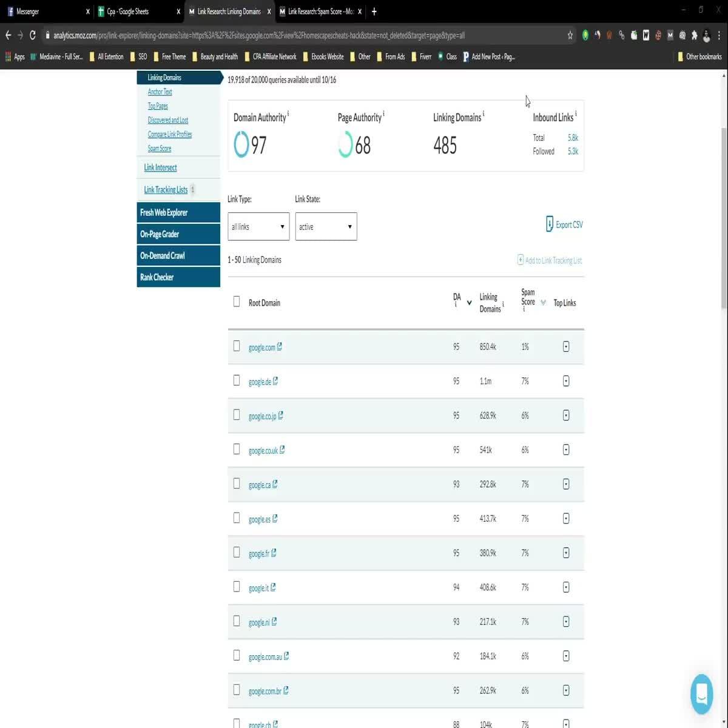Click the Export CSV download icon
The image size is (728, 728).
pos(549,224)
